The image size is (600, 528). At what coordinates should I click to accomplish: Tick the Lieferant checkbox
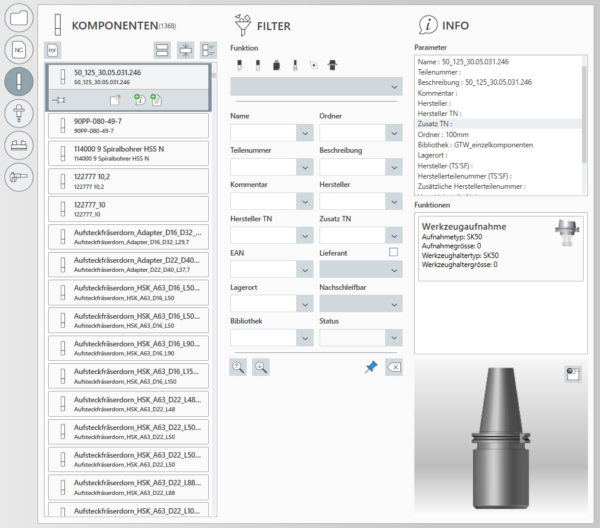coord(393,252)
